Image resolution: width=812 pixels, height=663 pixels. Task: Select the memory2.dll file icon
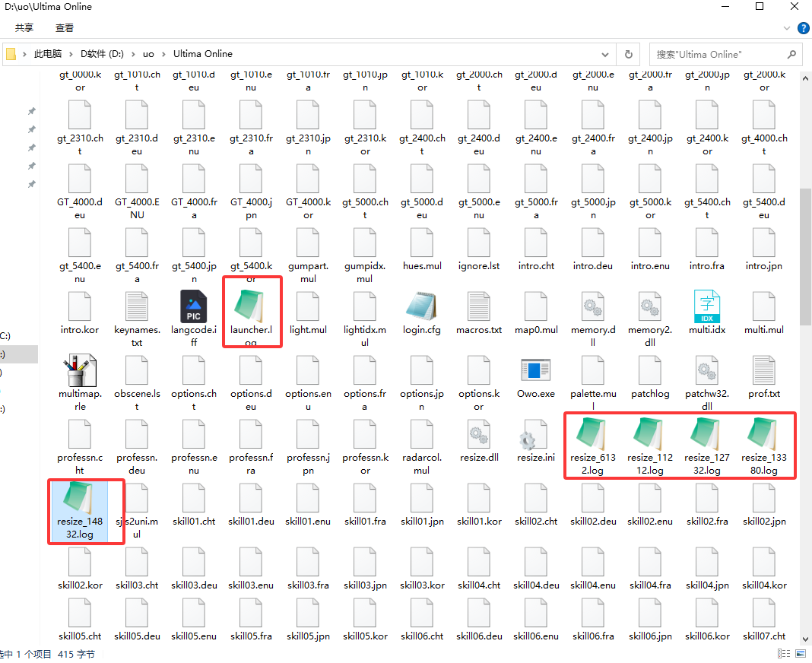[650, 306]
